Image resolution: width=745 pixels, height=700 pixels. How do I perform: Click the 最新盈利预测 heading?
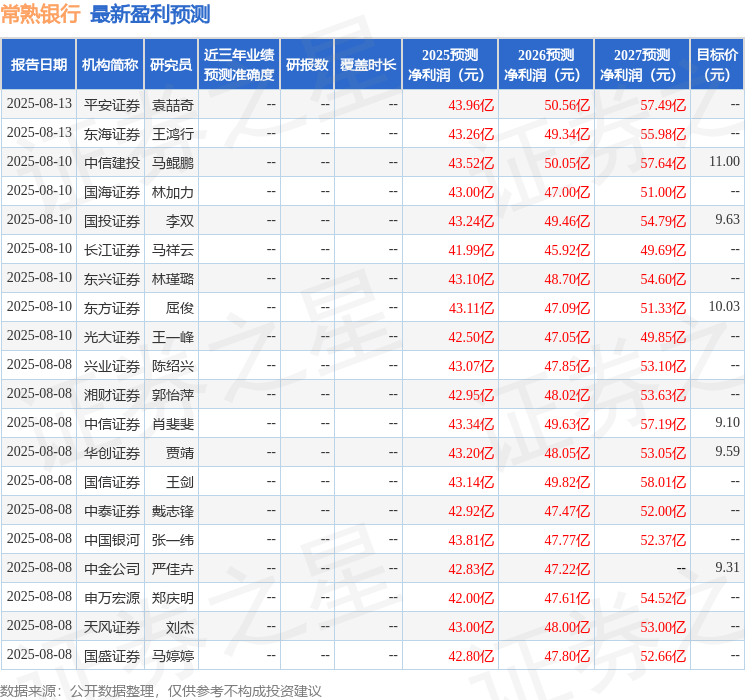click(150, 14)
